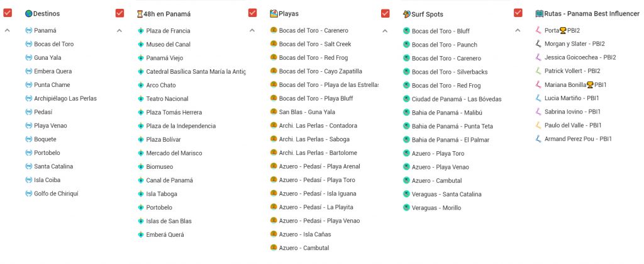Collapse the Rutas layer list chevron
This screenshot has width=644, height=264.
click(518, 30)
